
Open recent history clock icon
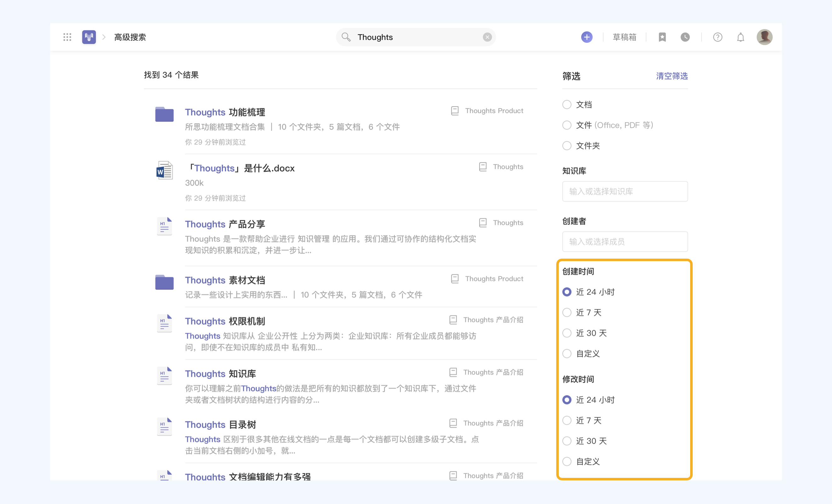pyautogui.click(x=685, y=37)
